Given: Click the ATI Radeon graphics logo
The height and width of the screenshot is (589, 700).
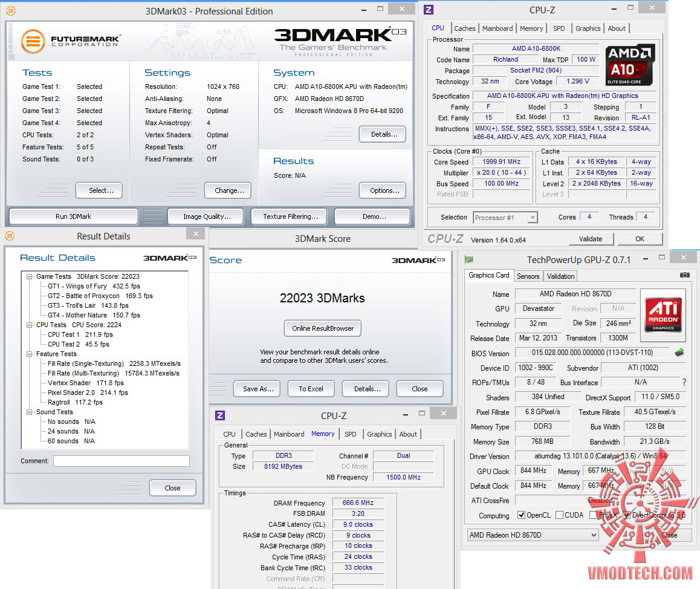Looking at the screenshot, I should coord(663,314).
